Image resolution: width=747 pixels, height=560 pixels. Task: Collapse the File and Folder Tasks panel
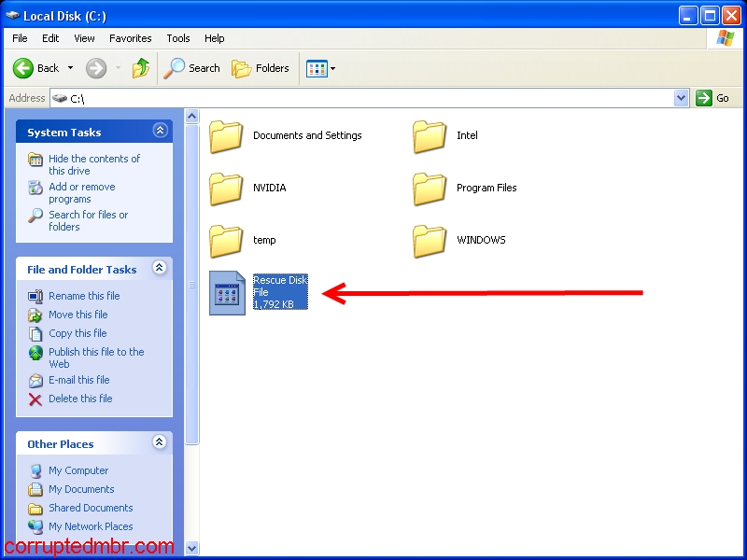coord(160,269)
